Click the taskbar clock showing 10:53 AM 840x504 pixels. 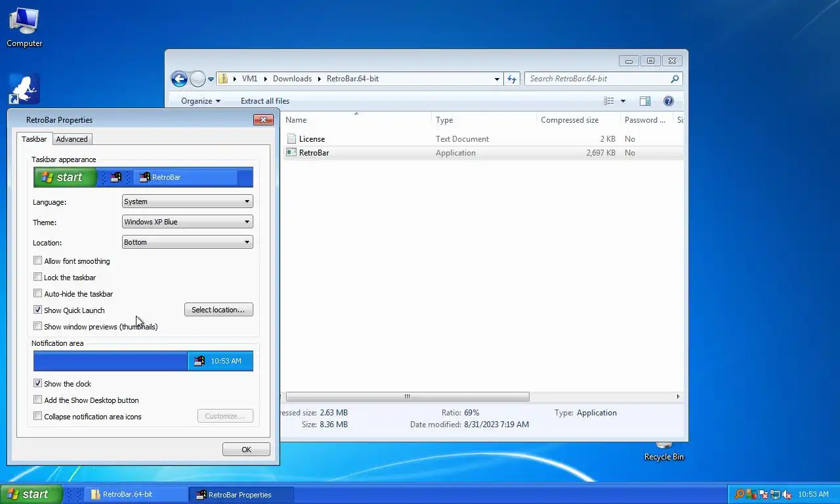(813, 494)
